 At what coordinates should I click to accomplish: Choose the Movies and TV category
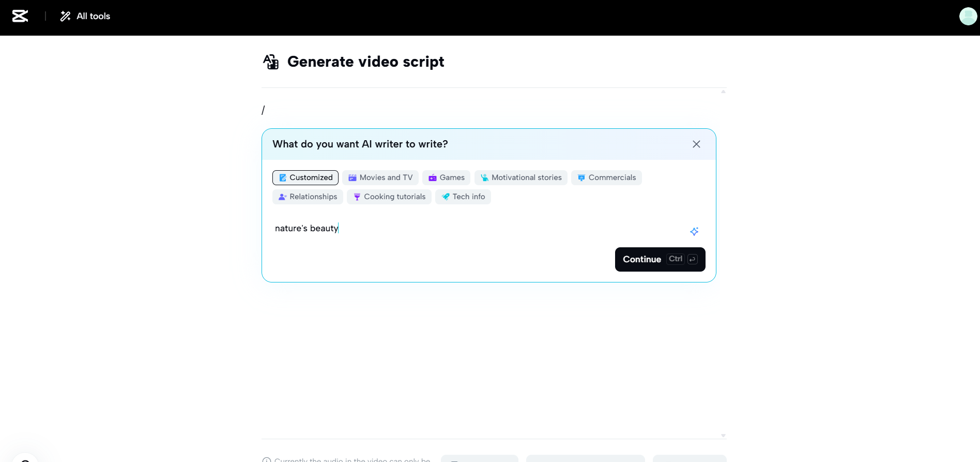(x=380, y=177)
